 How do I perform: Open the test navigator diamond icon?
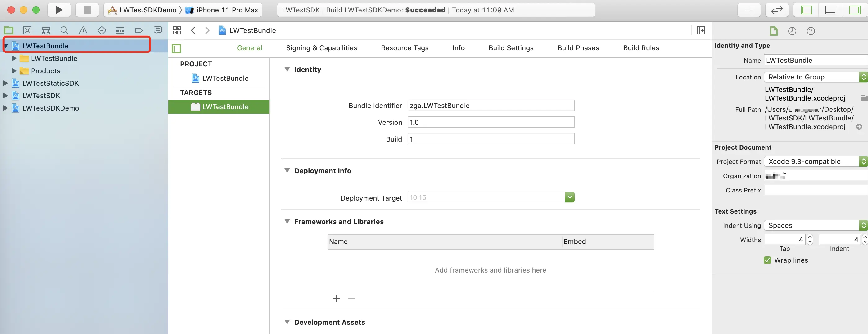[x=102, y=30]
